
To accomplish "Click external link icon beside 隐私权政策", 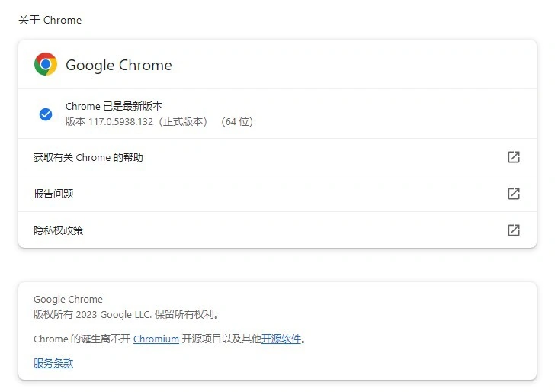I will pos(514,230).
